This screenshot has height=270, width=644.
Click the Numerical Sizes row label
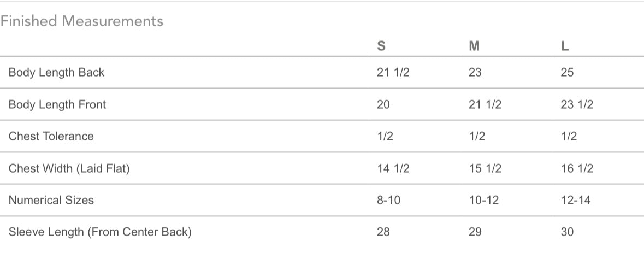pos(51,200)
